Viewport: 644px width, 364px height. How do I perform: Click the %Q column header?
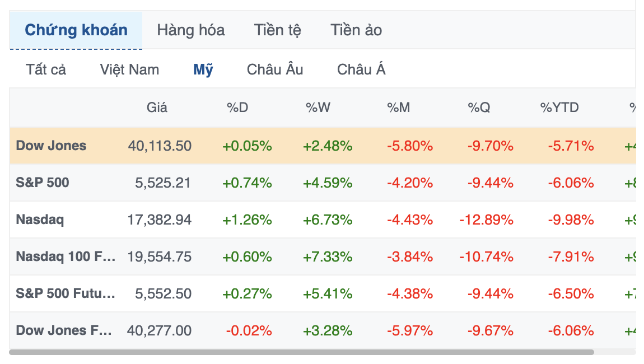click(x=479, y=108)
